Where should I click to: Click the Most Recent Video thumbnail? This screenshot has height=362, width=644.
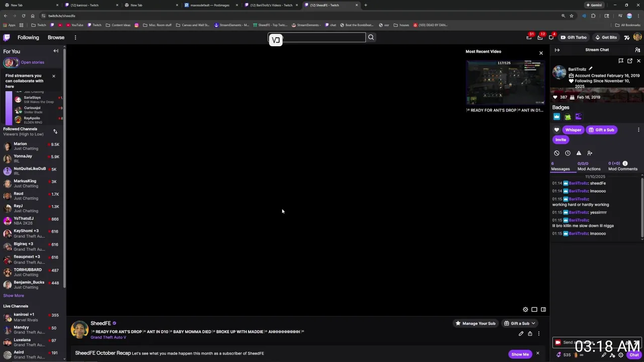coord(505,82)
